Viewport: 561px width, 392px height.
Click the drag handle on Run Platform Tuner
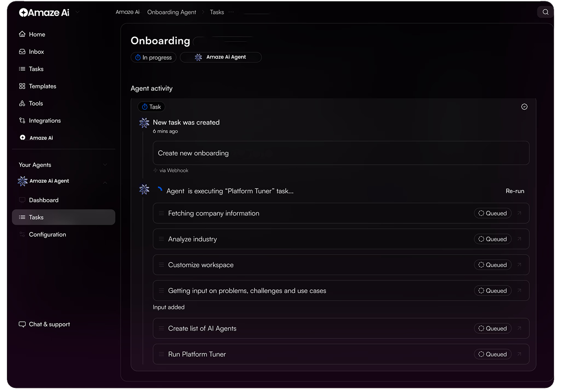tap(162, 354)
